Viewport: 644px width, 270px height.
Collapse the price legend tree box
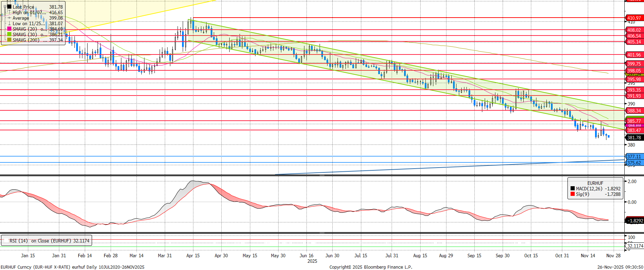[x=5, y=7]
